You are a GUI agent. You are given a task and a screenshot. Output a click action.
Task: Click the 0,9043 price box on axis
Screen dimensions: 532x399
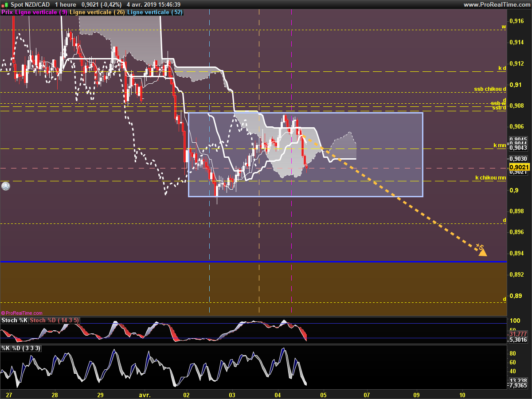(518, 148)
